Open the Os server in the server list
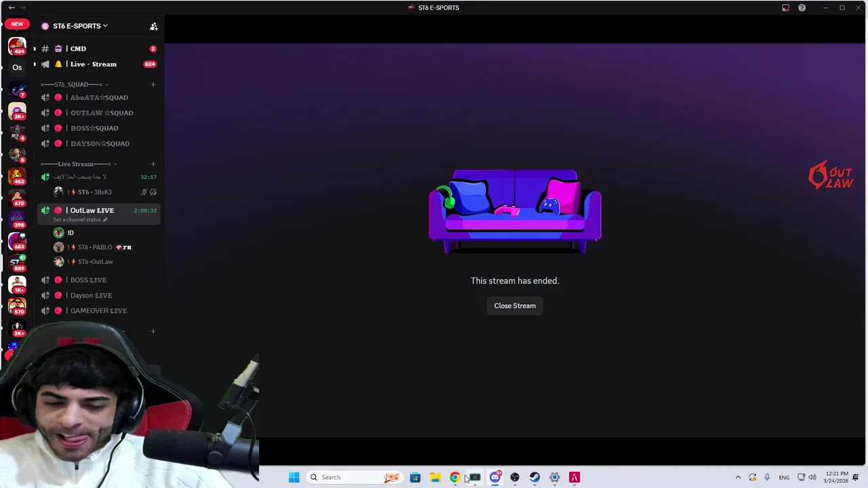This screenshot has width=868, height=488. (x=17, y=67)
